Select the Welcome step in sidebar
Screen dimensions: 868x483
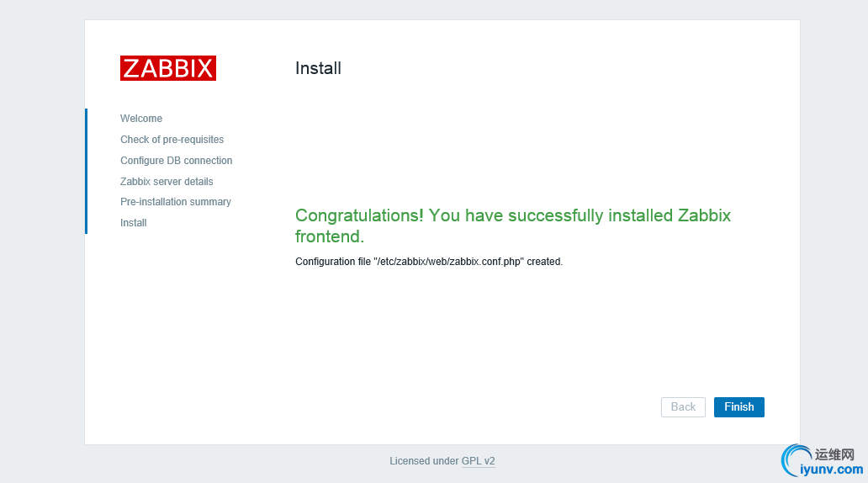[x=141, y=119]
